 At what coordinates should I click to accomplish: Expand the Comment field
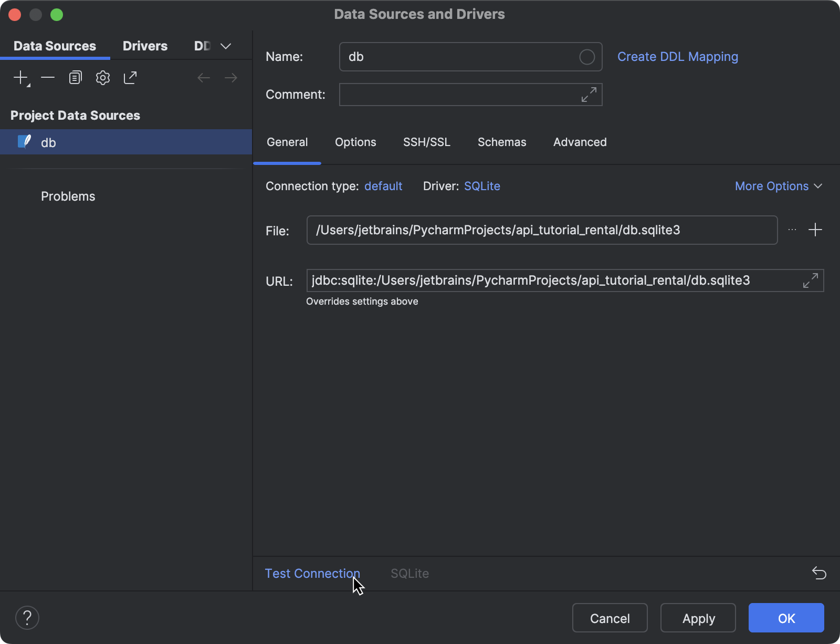(589, 95)
